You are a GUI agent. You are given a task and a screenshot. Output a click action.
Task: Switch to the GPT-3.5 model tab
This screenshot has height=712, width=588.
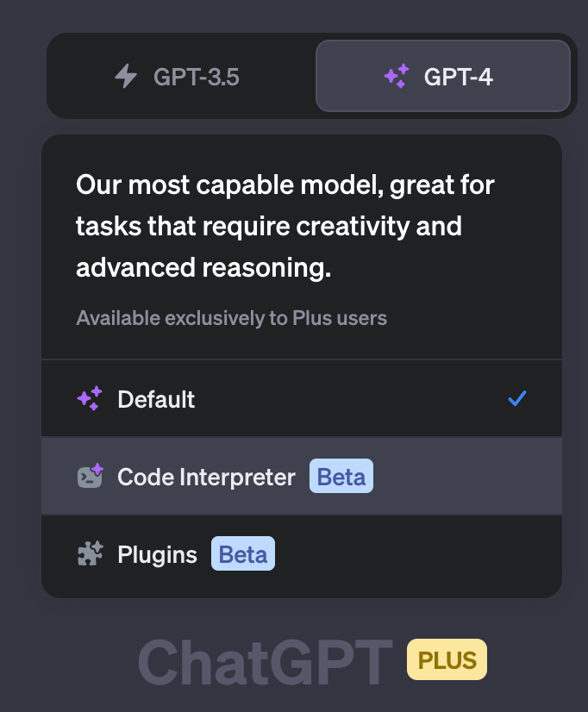[182, 76]
